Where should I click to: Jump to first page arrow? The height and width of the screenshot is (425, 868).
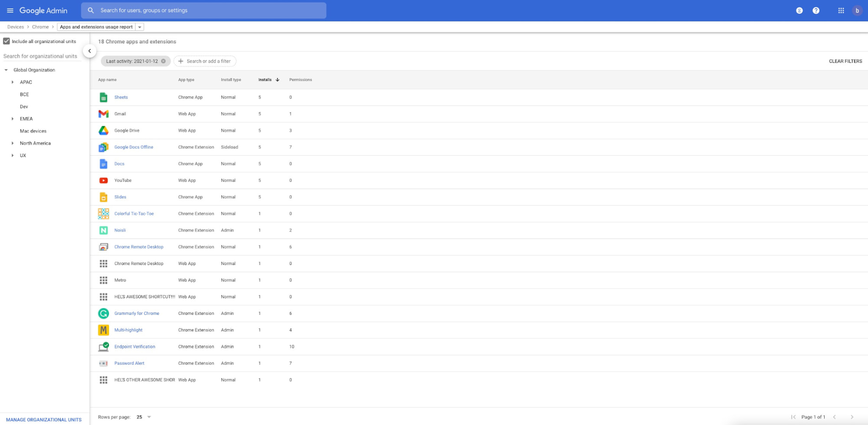[793, 417]
